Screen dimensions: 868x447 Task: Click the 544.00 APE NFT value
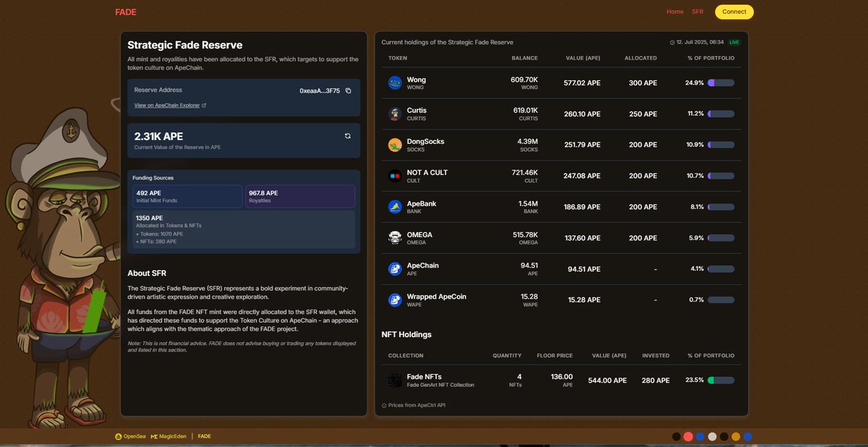pyautogui.click(x=608, y=380)
